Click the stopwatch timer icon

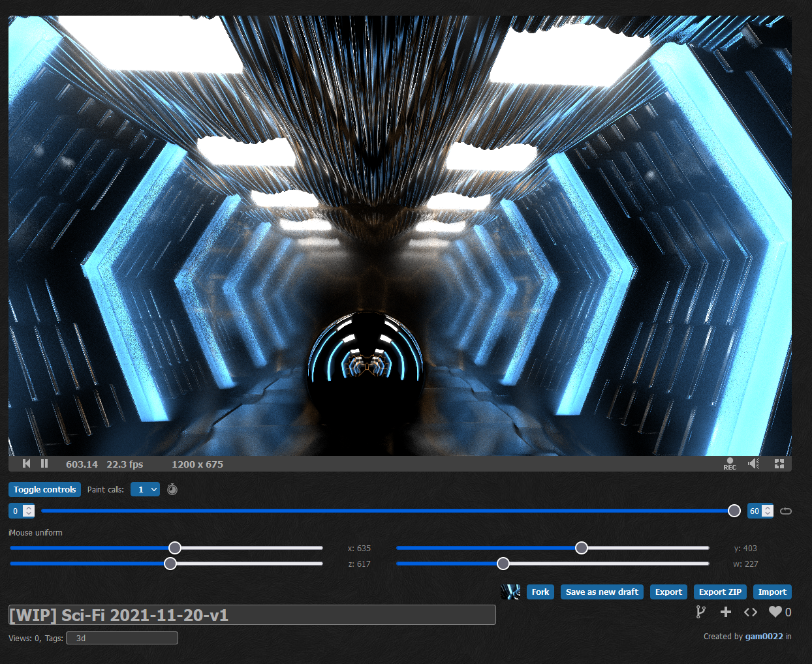[172, 489]
